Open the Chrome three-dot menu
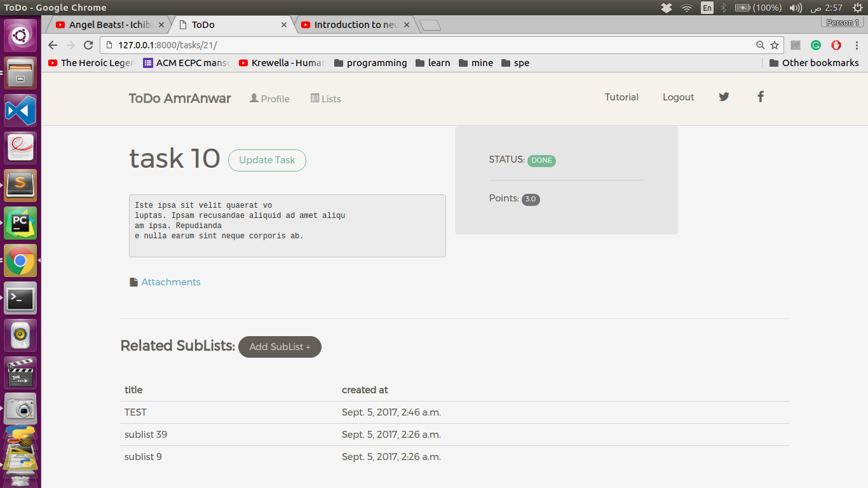Image resolution: width=868 pixels, height=488 pixels. [856, 45]
